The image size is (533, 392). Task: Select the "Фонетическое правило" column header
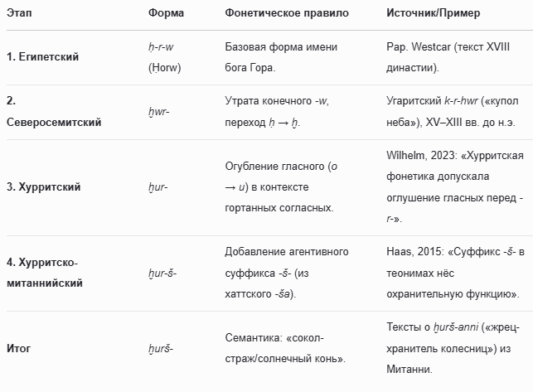(287, 14)
